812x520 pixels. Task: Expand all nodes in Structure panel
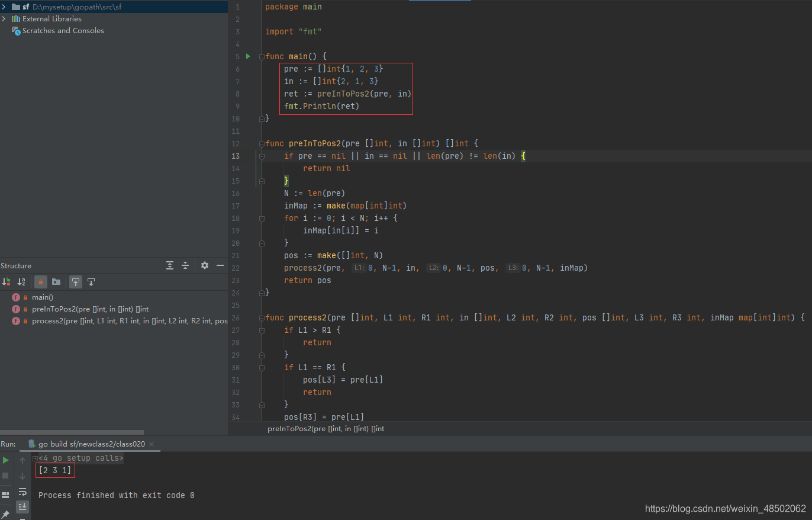(170, 265)
